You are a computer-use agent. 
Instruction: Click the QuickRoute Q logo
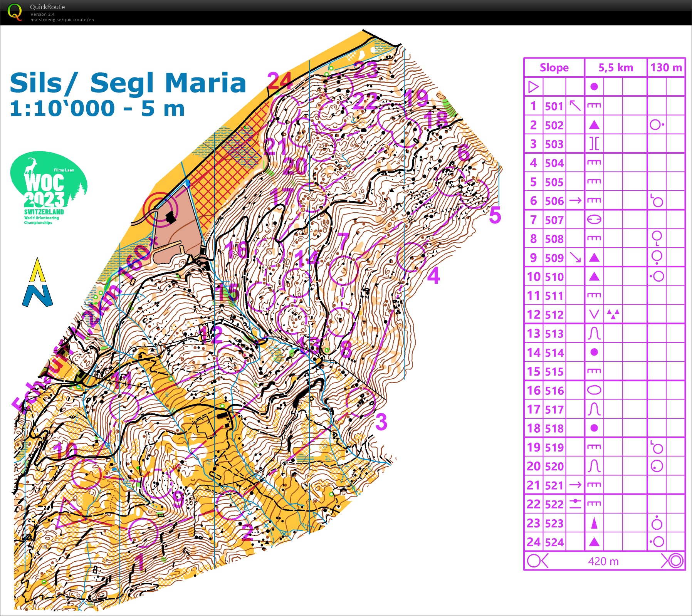coord(15,12)
